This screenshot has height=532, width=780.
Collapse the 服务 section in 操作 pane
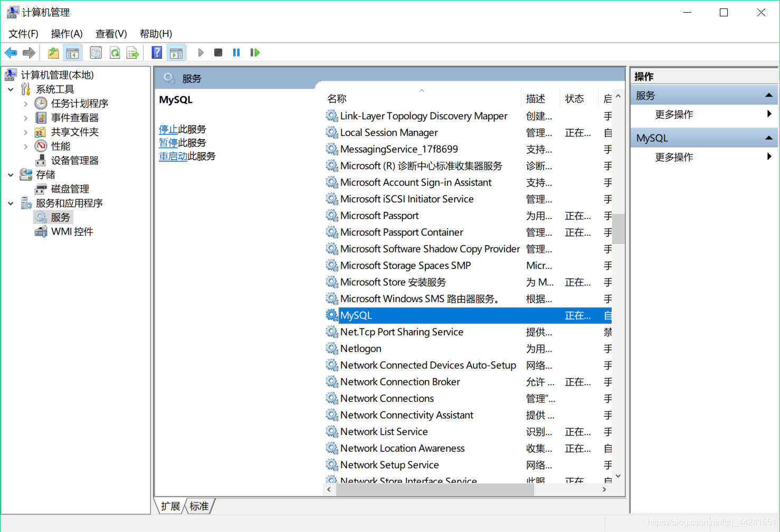pos(769,95)
